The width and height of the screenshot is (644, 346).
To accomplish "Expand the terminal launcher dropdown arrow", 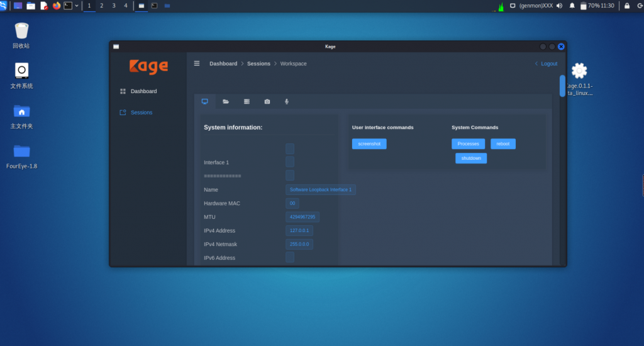I will (77, 6).
